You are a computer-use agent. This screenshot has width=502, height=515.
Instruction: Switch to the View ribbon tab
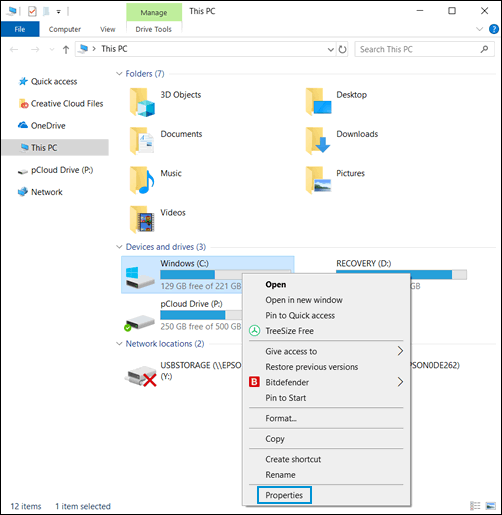pos(108,29)
